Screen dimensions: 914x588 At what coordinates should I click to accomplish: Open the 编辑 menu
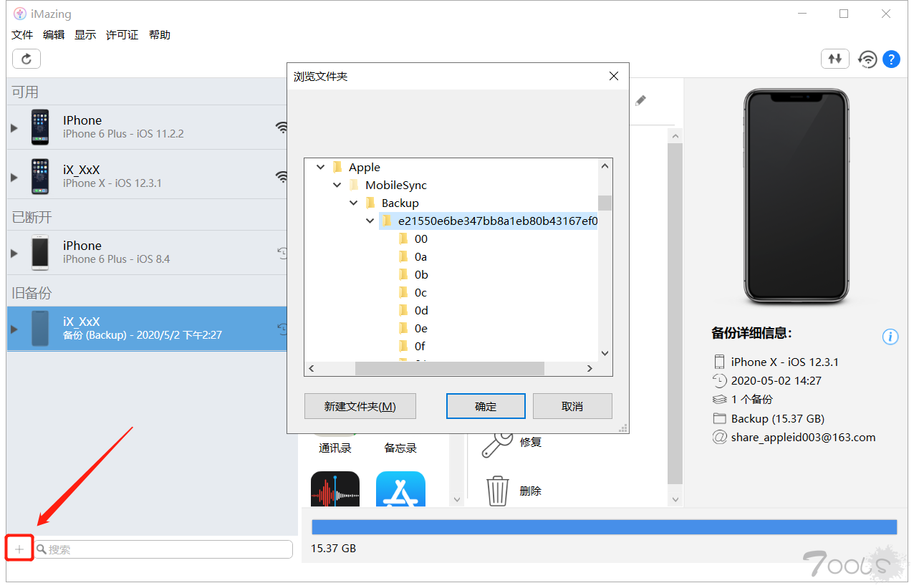point(54,34)
